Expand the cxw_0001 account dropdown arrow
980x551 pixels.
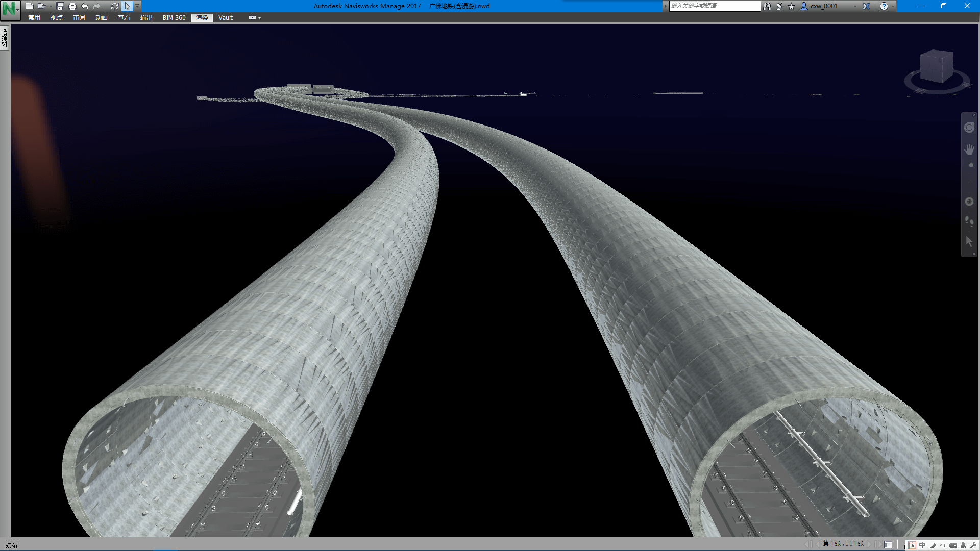855,6
